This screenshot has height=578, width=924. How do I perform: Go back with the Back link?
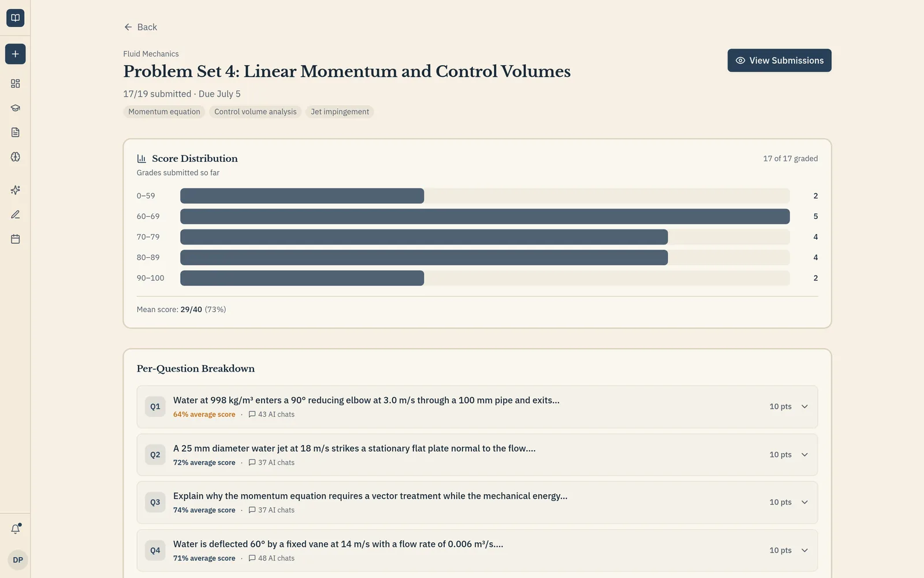[x=140, y=27]
